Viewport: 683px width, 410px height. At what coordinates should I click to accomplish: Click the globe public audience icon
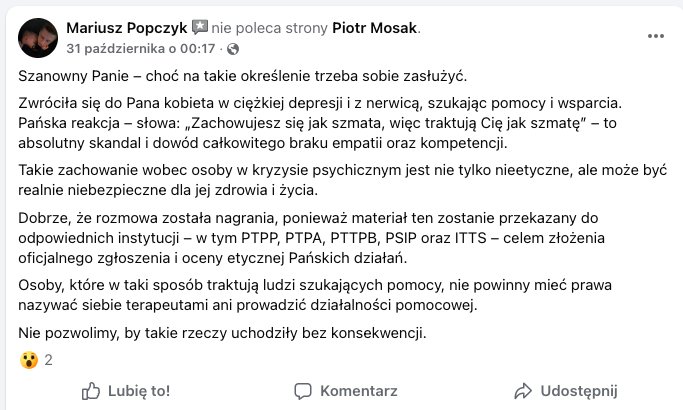pos(233,48)
